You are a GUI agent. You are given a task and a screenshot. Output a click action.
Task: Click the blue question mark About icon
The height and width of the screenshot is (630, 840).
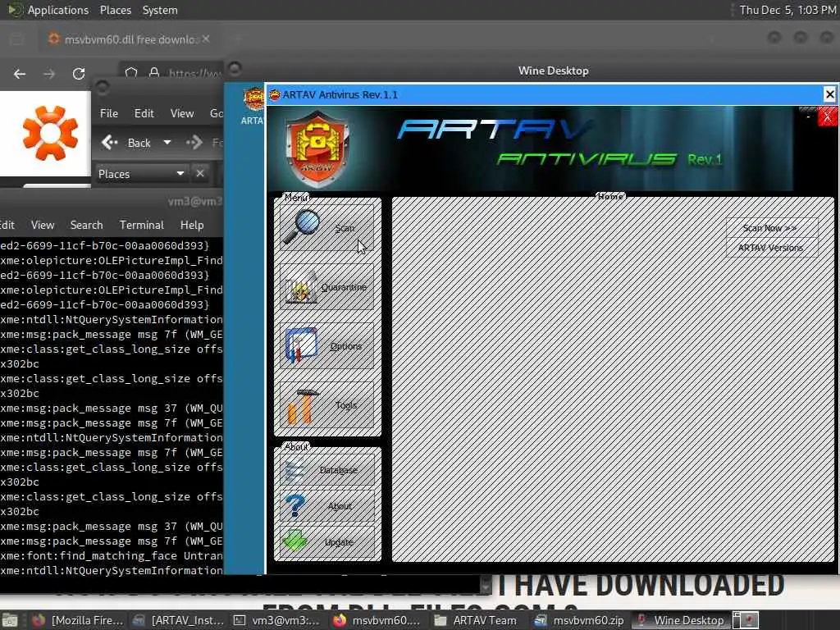click(x=294, y=505)
